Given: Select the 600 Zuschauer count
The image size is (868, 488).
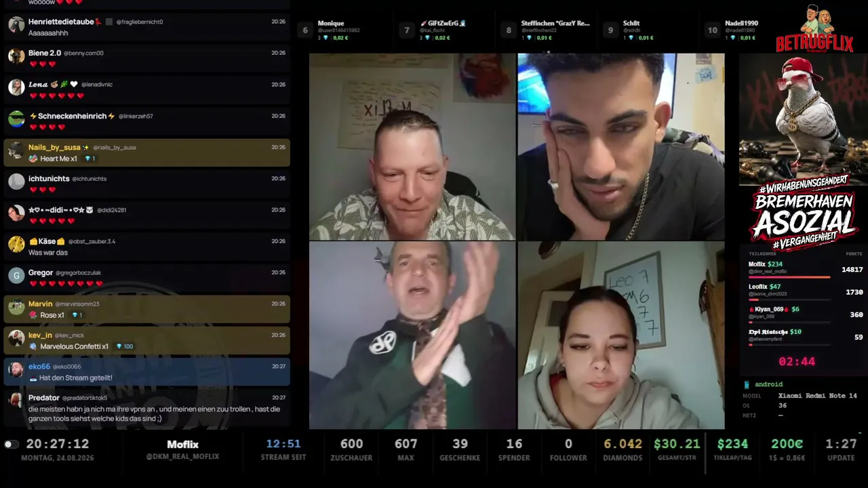Looking at the screenshot, I should pos(351,444).
